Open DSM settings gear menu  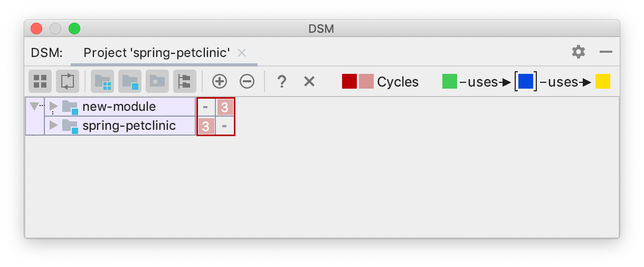tap(579, 52)
